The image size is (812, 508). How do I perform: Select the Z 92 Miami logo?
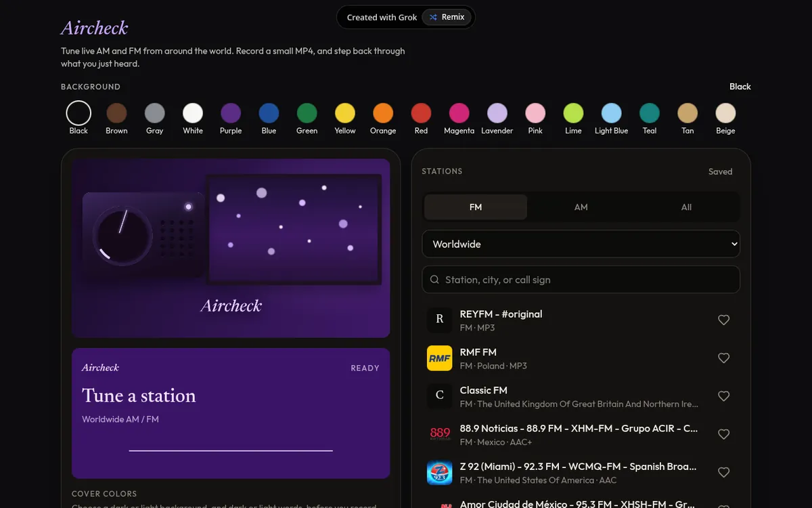440,473
